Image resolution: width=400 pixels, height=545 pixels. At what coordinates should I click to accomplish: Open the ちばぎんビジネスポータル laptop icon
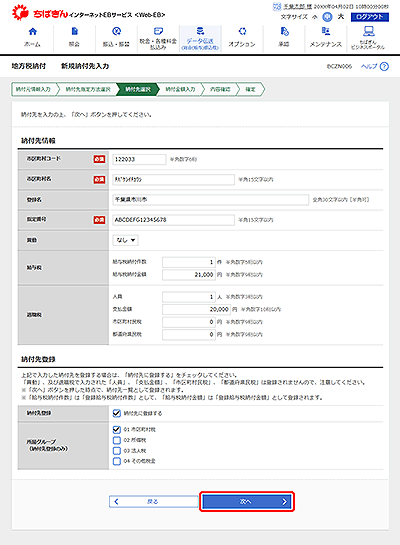point(368,31)
